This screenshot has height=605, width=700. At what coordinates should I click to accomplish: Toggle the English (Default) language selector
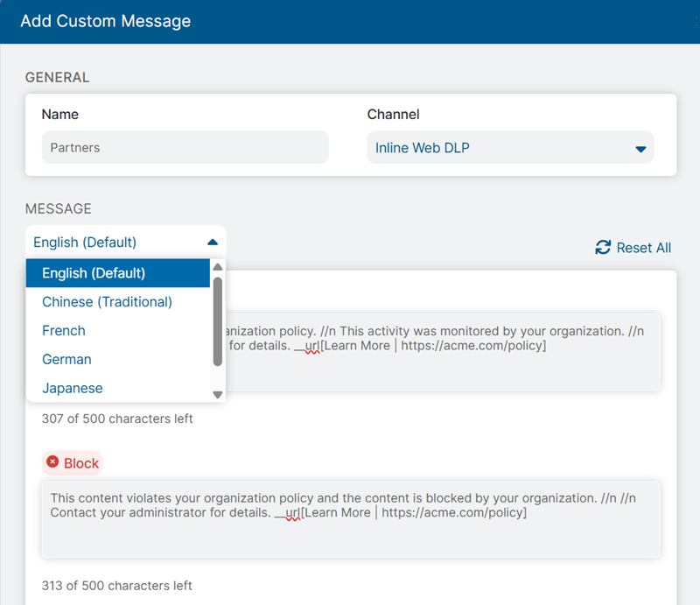pos(125,243)
